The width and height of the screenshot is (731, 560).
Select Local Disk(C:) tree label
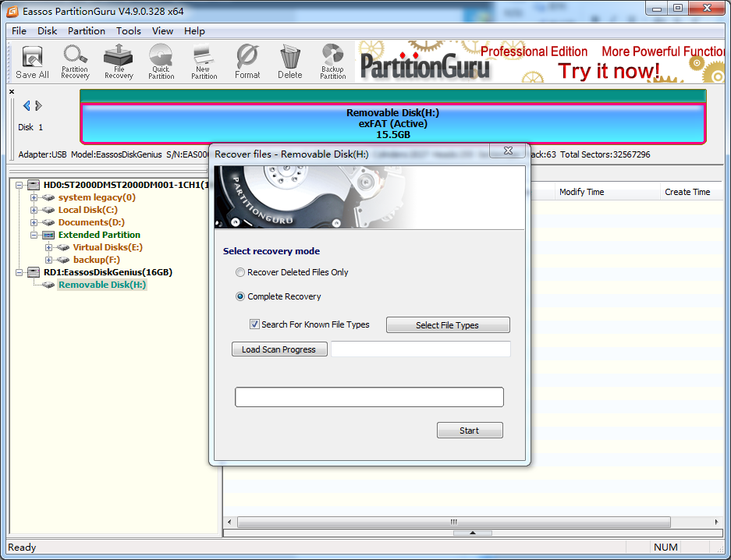pos(88,210)
